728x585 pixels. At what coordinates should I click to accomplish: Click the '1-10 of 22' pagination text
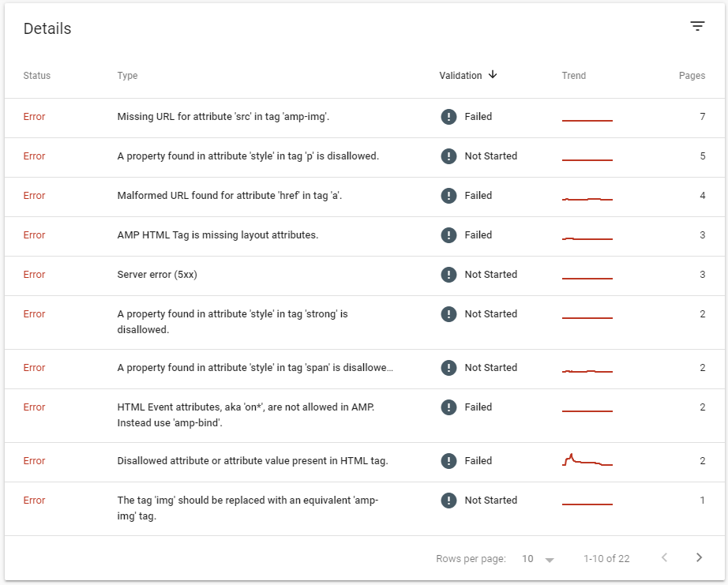click(606, 558)
